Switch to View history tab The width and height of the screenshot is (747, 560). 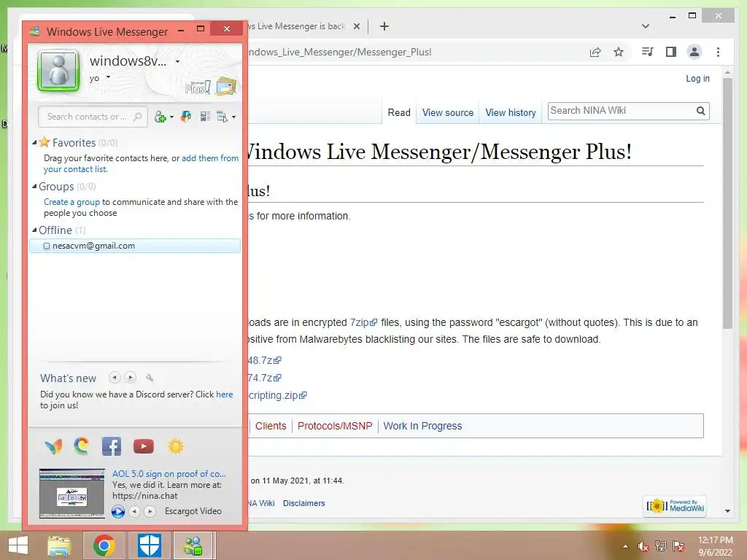[x=510, y=112]
